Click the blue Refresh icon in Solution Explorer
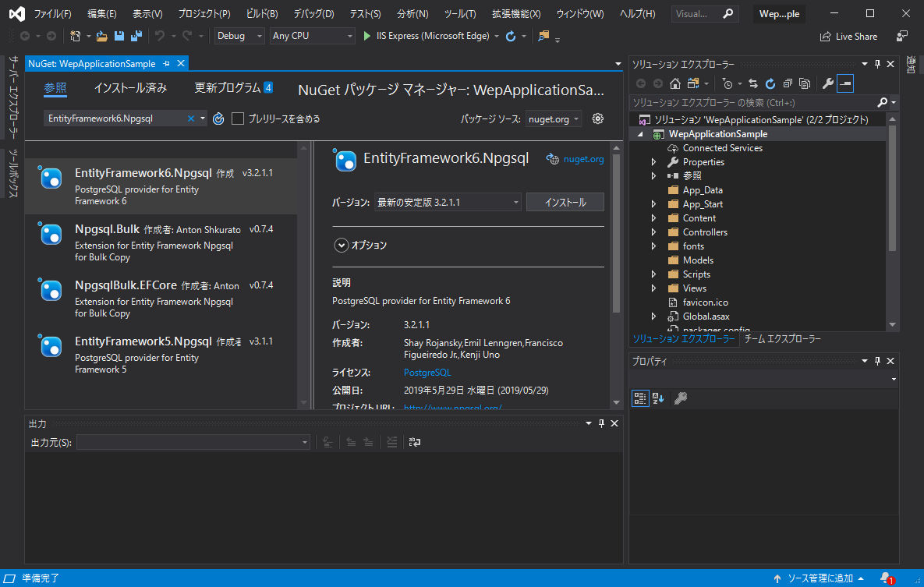 point(770,83)
